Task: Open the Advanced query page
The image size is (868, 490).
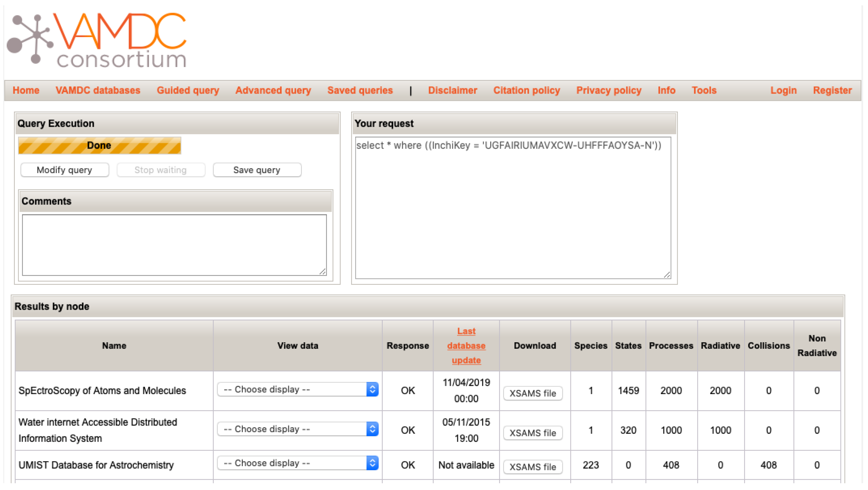Action: click(x=273, y=90)
